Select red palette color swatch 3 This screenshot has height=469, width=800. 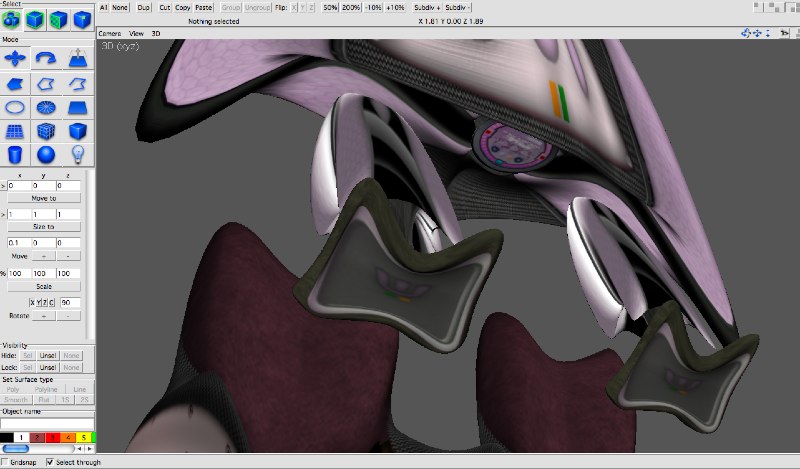(x=53, y=437)
